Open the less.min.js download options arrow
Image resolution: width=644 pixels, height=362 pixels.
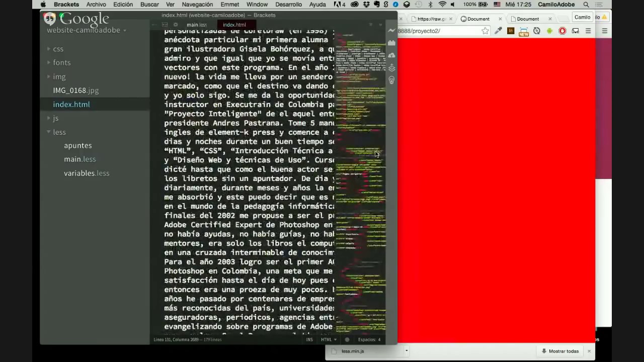(406, 351)
